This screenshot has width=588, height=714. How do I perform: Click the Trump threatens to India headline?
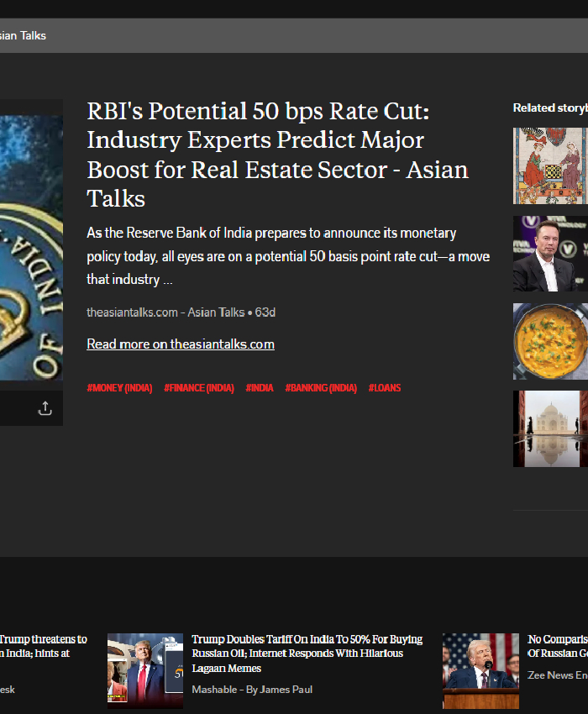click(x=44, y=646)
